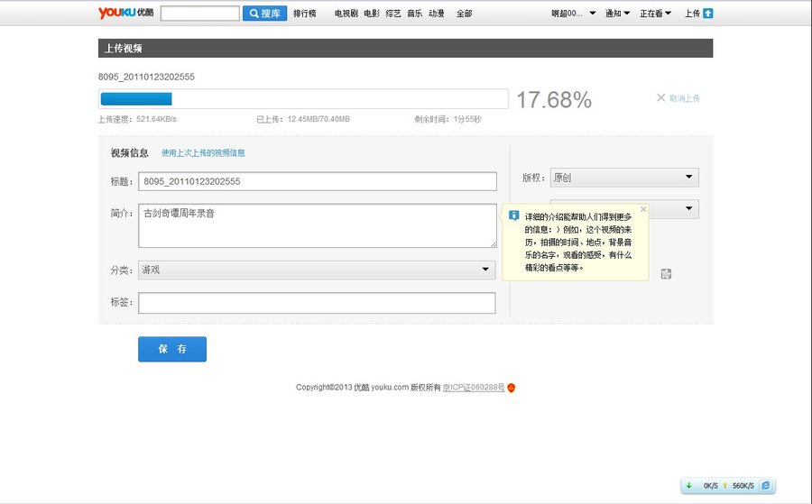
Task: Open the 全部 menu item
Action: [464, 14]
